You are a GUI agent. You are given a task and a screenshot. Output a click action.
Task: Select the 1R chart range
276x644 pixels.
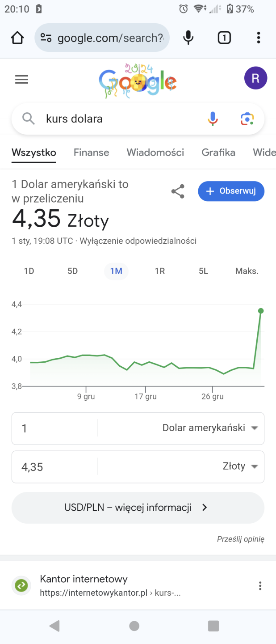pos(159,271)
